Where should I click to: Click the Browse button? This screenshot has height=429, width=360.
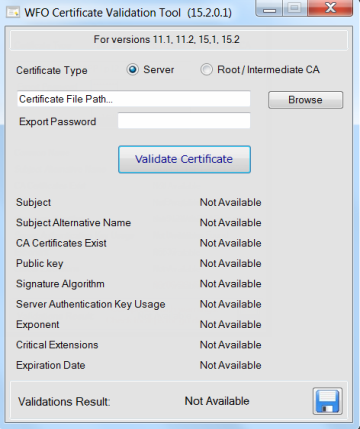pos(305,100)
